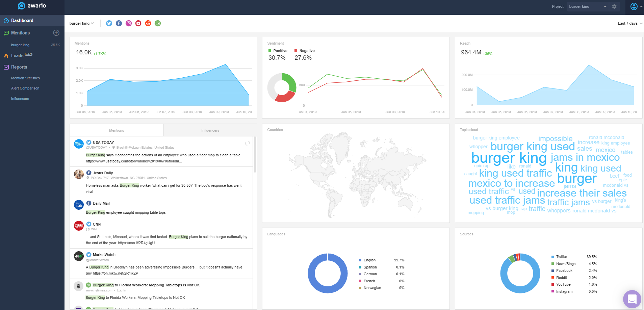644x310 pixels.
Task: Switch to the Mentions tab
Action: 117,130
